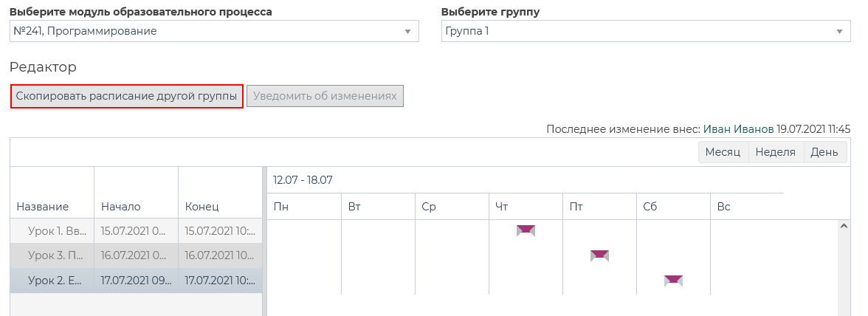Open the group selection dropdown
This screenshot has width=868, height=316.
[646, 31]
